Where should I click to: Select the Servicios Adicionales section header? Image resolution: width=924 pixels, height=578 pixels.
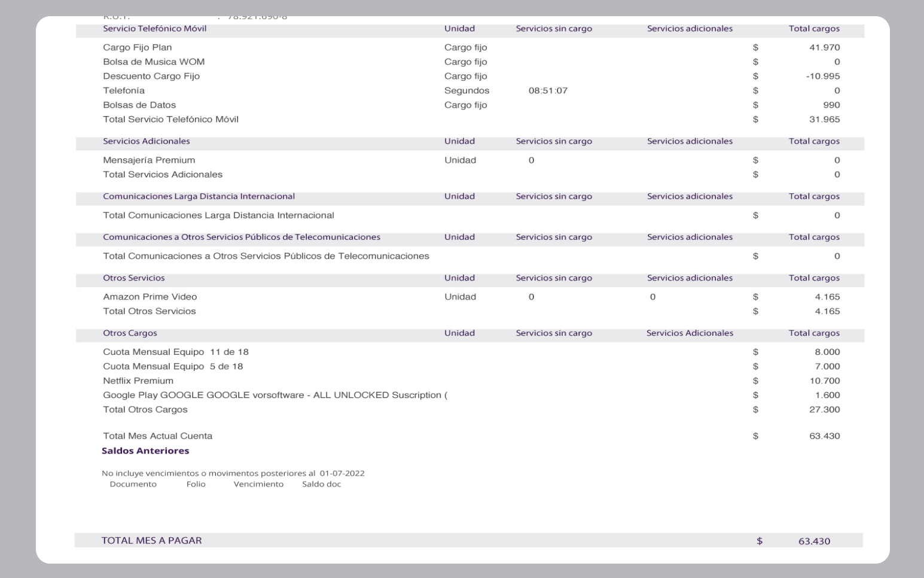(x=147, y=141)
